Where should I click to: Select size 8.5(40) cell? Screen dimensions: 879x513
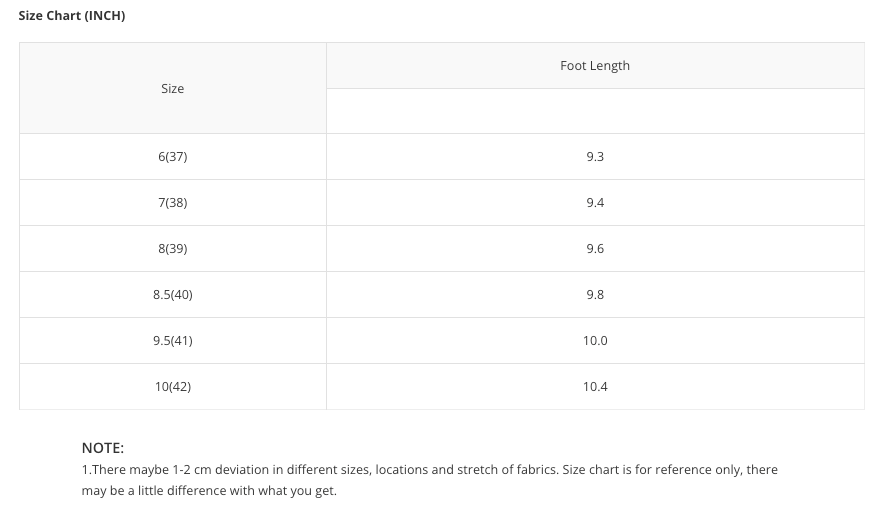[172, 295]
